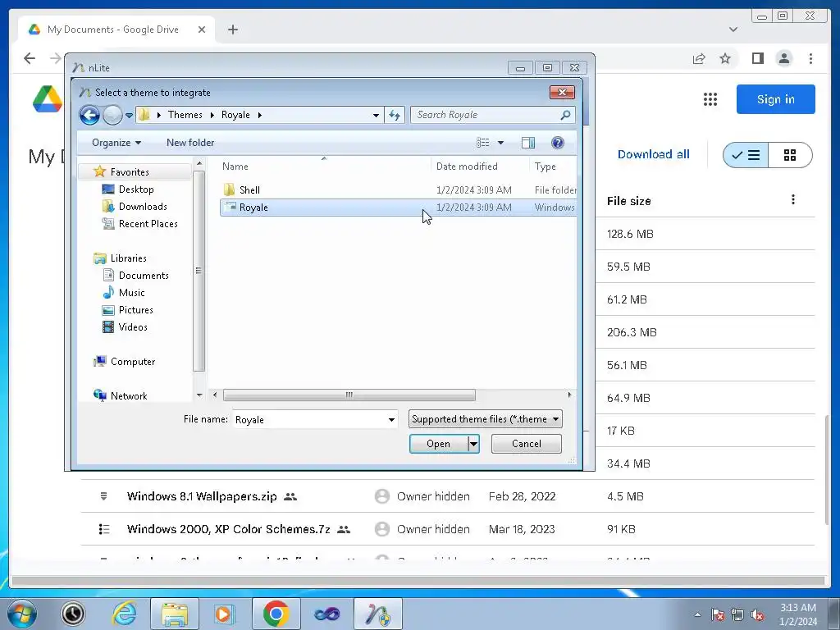This screenshot has width=840, height=630.
Task: Close the My Documents - Google Drive tab
Action: pos(202,30)
